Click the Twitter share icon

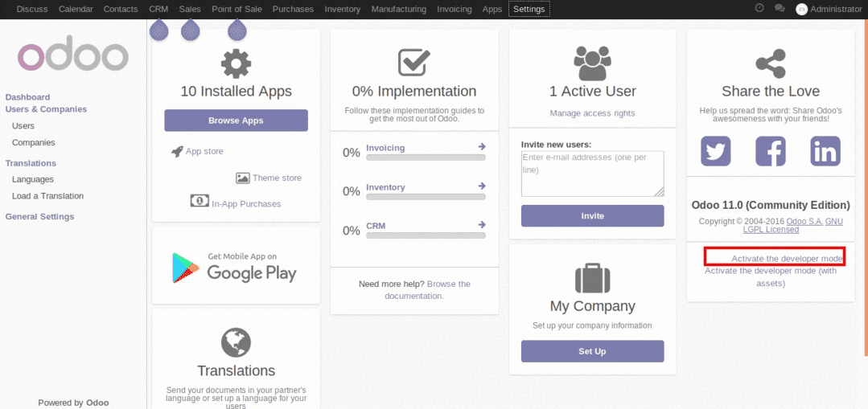tap(716, 151)
